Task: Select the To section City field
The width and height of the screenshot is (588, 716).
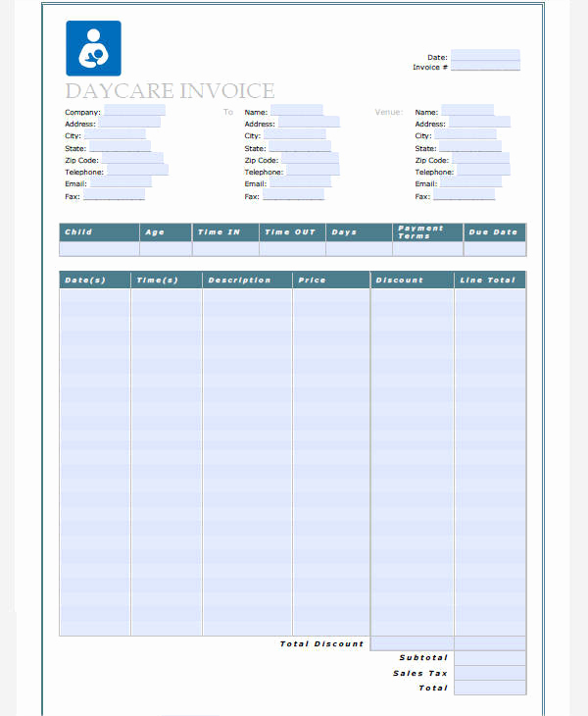Action: 295,133
